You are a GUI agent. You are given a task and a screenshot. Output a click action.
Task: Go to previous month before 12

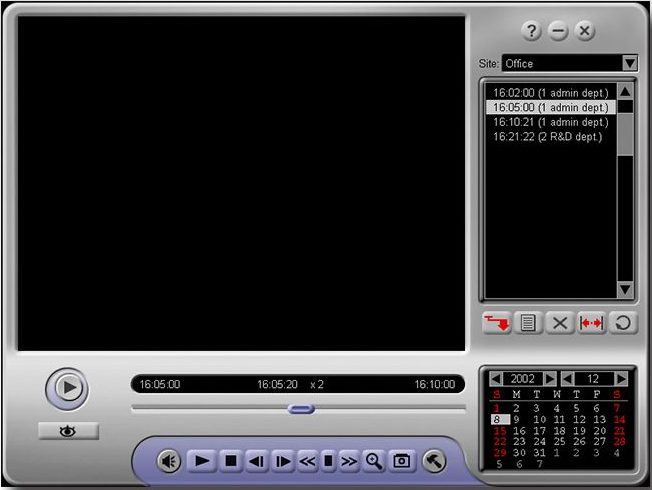pyautogui.click(x=568, y=379)
